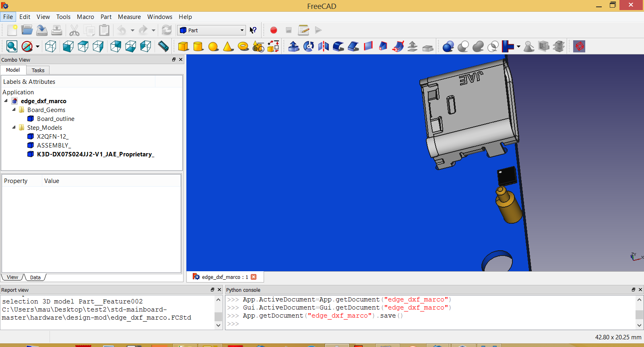Click the Torus primitive icon

(243, 46)
